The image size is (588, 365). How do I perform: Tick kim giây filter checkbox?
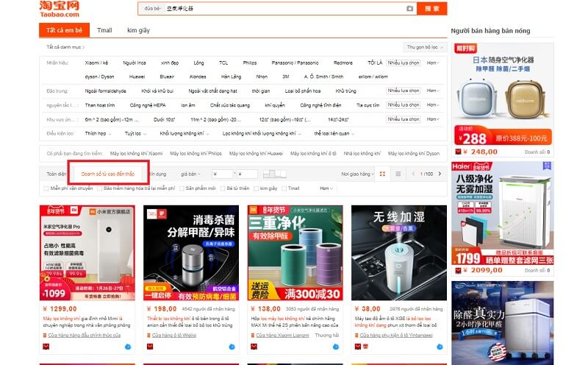(256, 188)
